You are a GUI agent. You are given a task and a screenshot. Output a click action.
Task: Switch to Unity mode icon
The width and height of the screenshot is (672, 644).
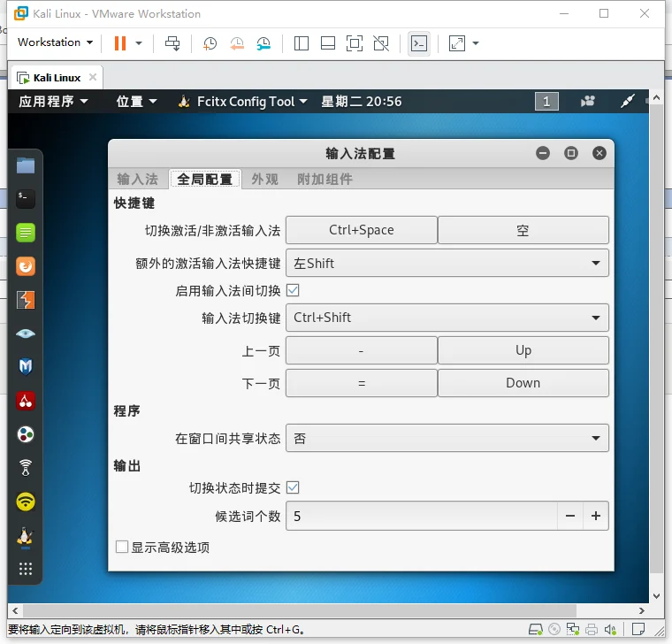pyautogui.click(x=381, y=42)
